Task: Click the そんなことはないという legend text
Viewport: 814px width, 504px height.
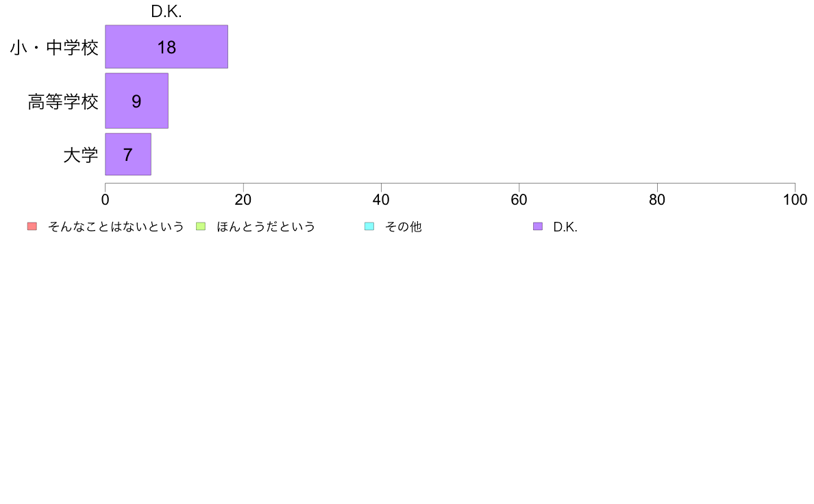Action: coord(116,227)
